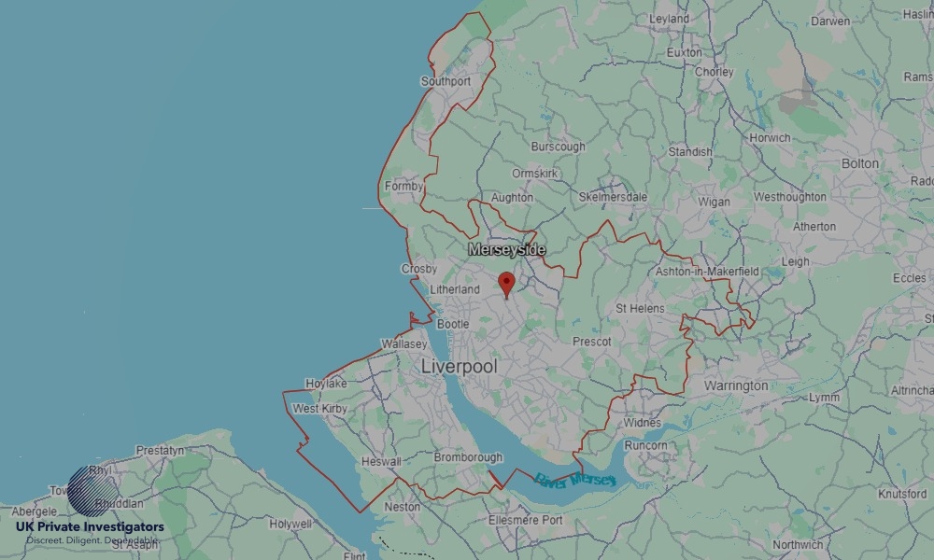Screen dimensions: 934x560
Task: Click the UK Private Investigators text
Action: 90,527
